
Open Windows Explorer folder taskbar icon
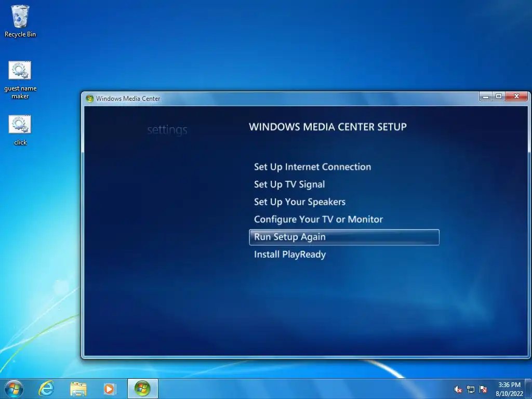coord(78,389)
